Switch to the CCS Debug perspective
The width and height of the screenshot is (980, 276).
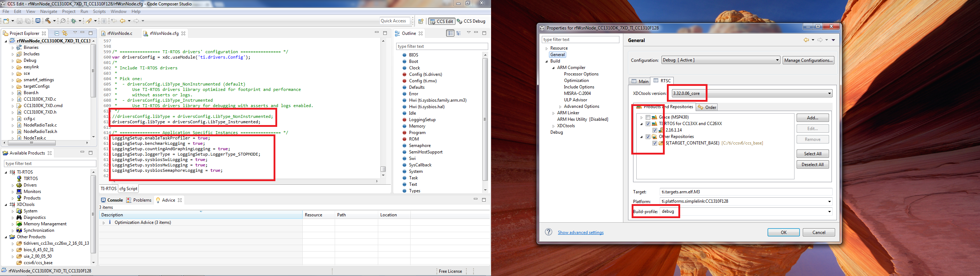[x=471, y=21]
